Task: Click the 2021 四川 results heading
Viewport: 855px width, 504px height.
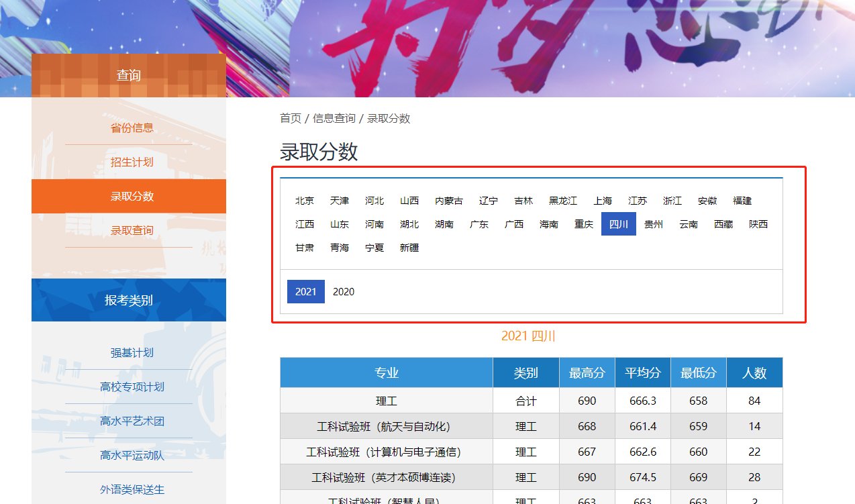Action: pos(527,336)
